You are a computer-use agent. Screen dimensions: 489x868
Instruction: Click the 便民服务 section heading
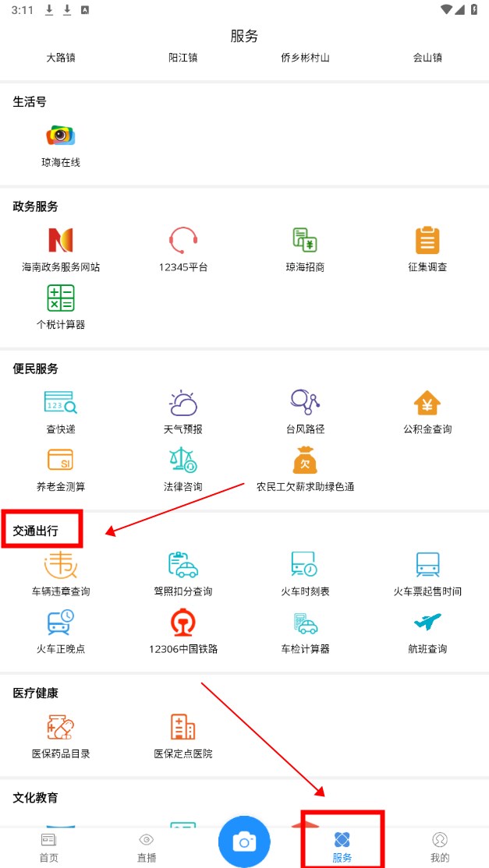pyautogui.click(x=35, y=369)
